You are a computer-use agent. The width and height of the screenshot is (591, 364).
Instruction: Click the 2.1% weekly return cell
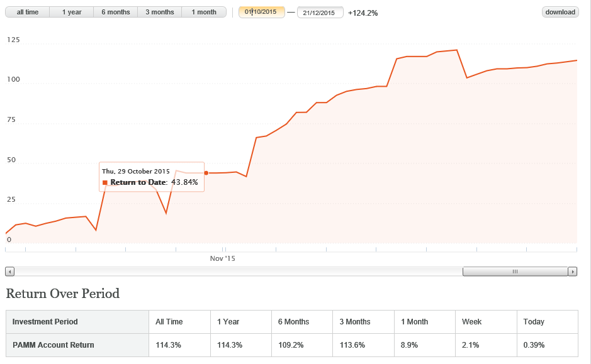pyautogui.click(x=487, y=345)
